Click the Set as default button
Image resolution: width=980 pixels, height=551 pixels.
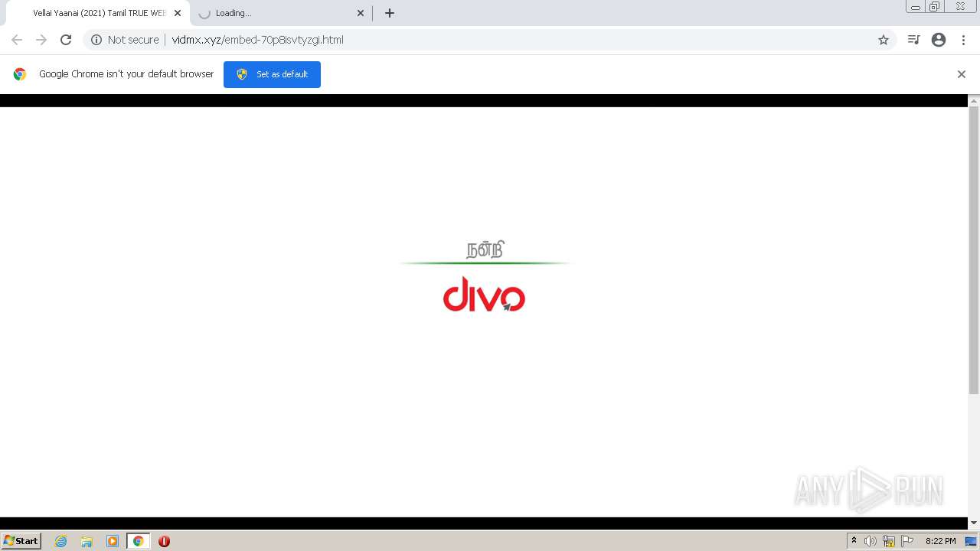[272, 74]
